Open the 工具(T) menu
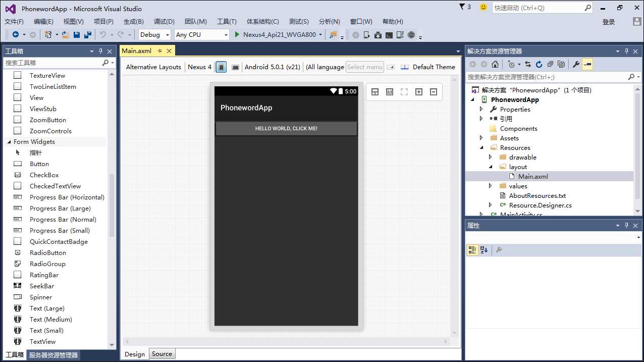644x362 pixels. 227,22
